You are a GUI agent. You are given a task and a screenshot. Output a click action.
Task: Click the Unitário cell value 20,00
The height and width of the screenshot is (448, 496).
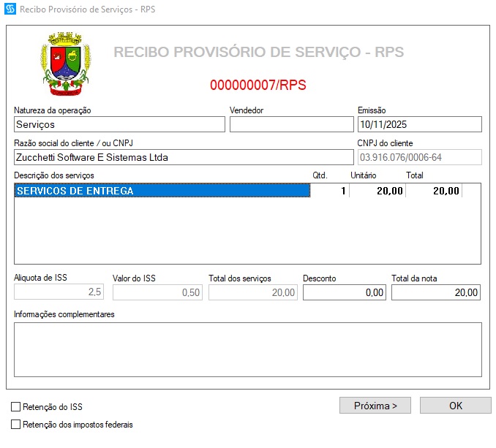click(377, 191)
